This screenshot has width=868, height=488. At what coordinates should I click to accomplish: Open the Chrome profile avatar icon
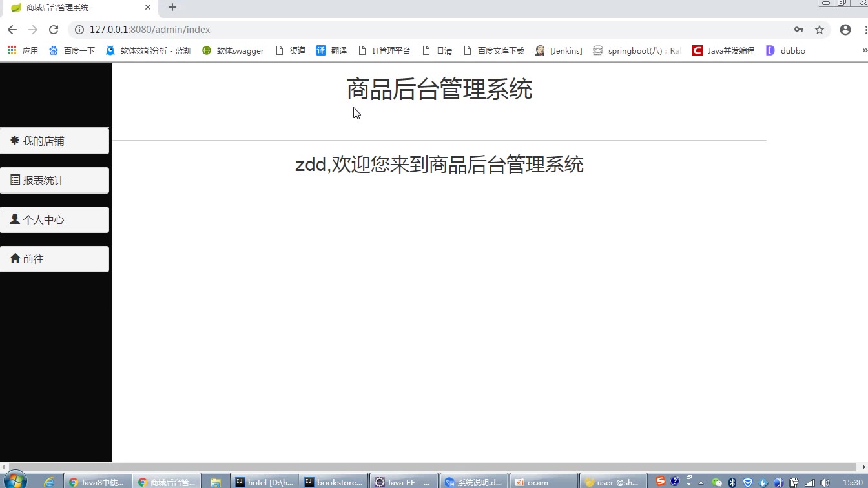click(845, 30)
